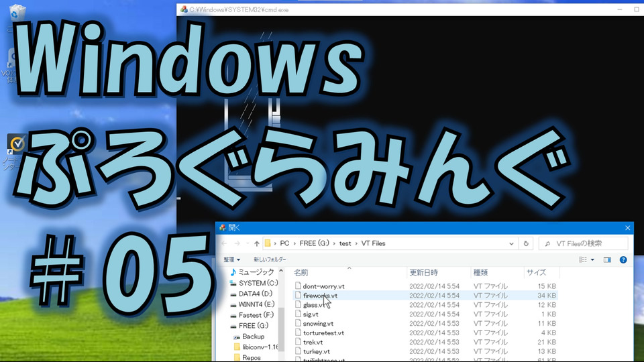Screen dimensions: 644x362
Task: Click the Music note icon
Action: [233, 272]
